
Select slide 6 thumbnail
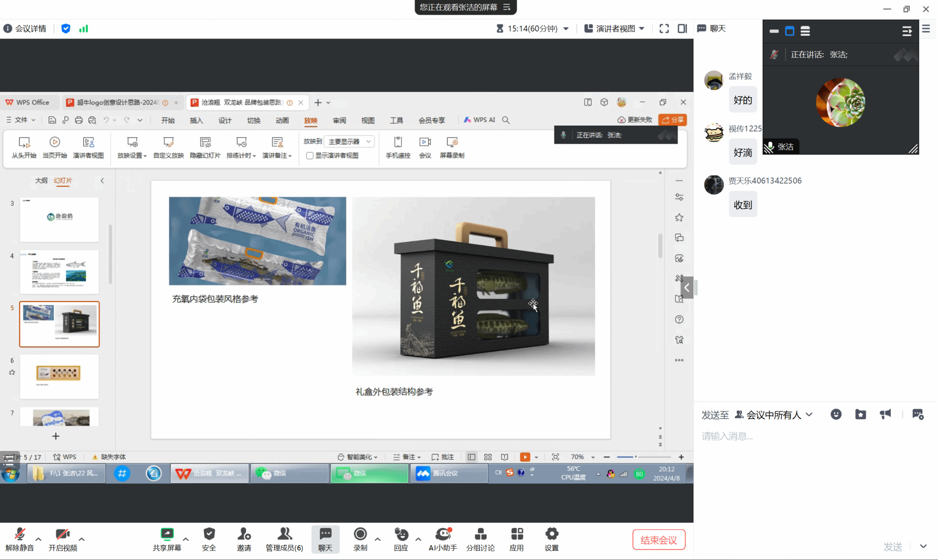click(x=59, y=376)
